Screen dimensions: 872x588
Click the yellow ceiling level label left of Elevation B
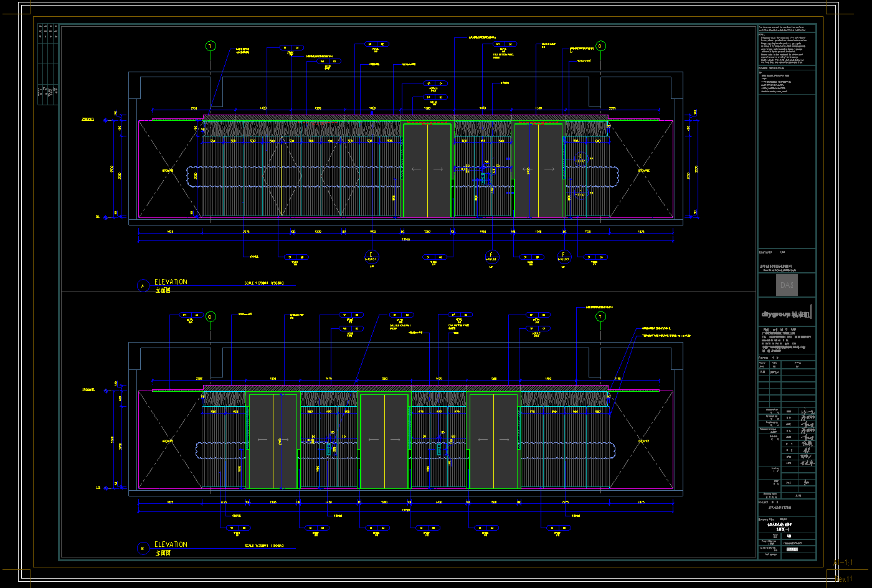[x=88, y=390]
